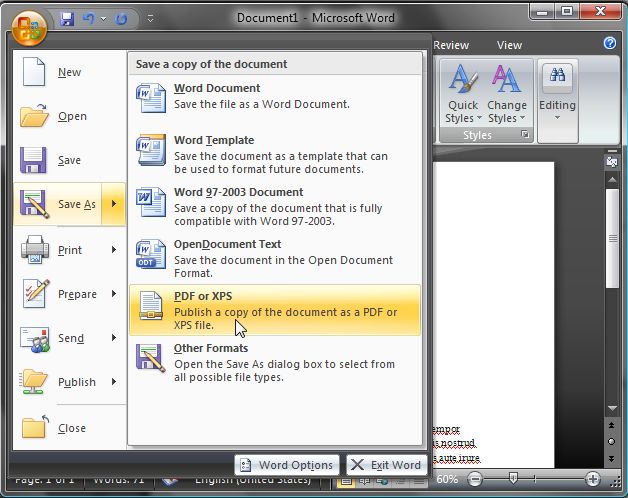Open the Editing group dropdown
The image size is (628, 498).
[x=557, y=101]
